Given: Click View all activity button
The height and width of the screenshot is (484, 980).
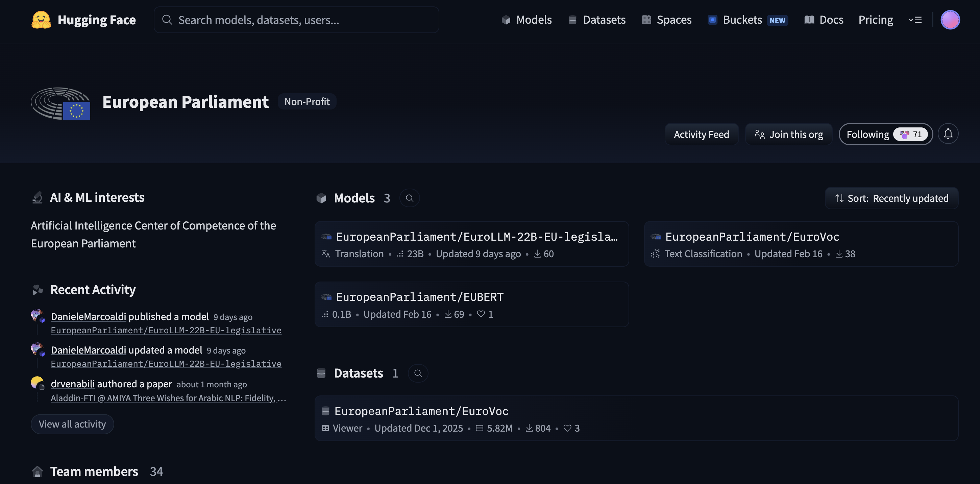Looking at the screenshot, I should point(72,424).
